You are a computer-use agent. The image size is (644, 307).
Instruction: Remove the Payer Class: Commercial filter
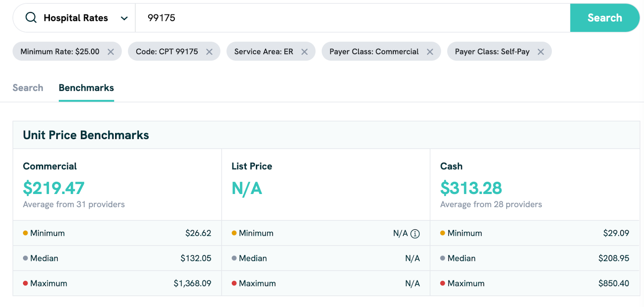click(430, 52)
